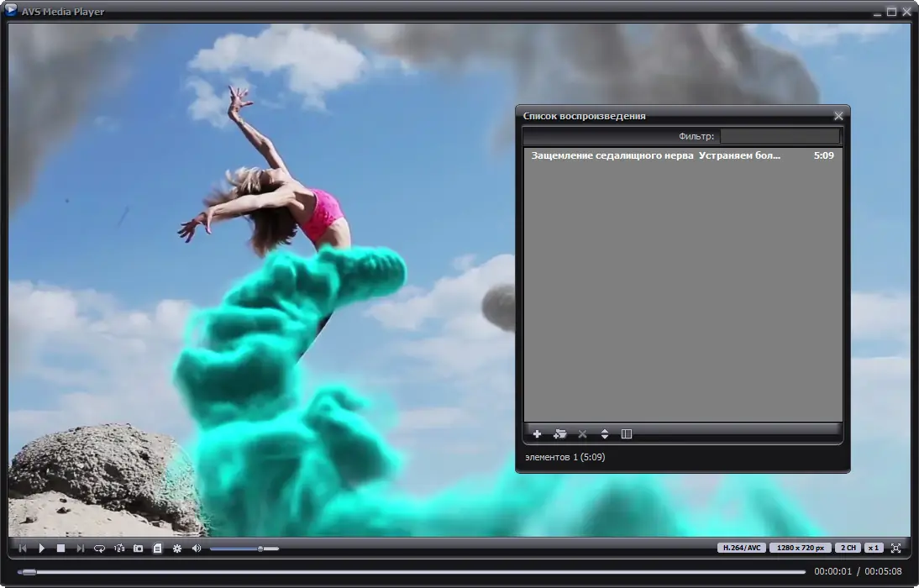919x588 pixels.
Task: Switch to full screen mode
Action: pos(895,549)
